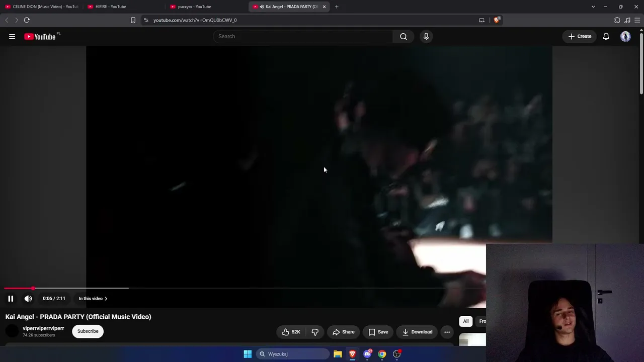Click the search magnifier button
Image resolution: width=644 pixels, height=362 pixels.
(x=404, y=36)
